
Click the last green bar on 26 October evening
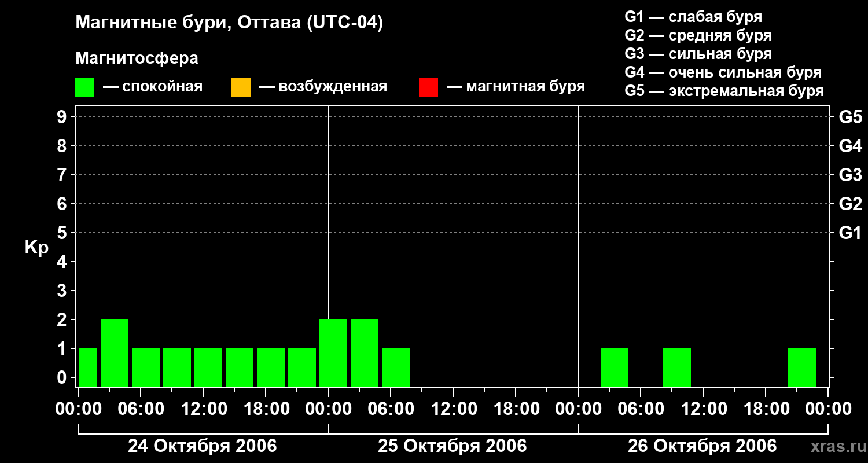point(802,368)
